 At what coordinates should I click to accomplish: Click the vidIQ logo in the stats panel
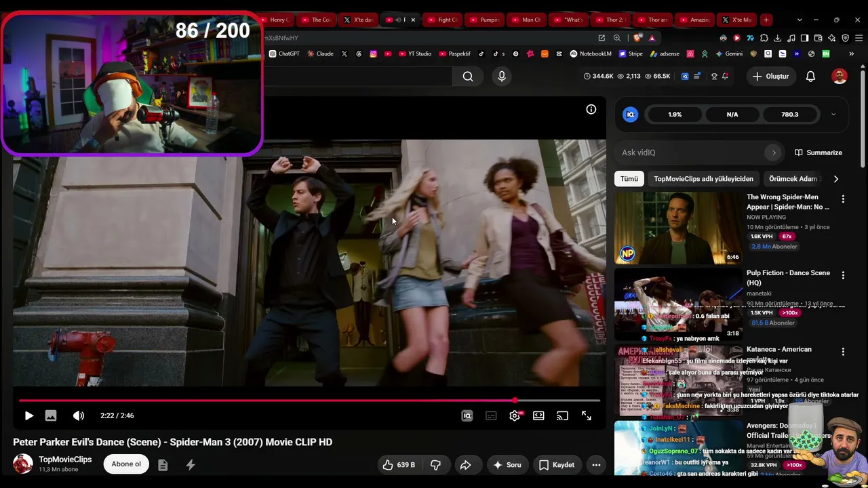pyautogui.click(x=630, y=115)
